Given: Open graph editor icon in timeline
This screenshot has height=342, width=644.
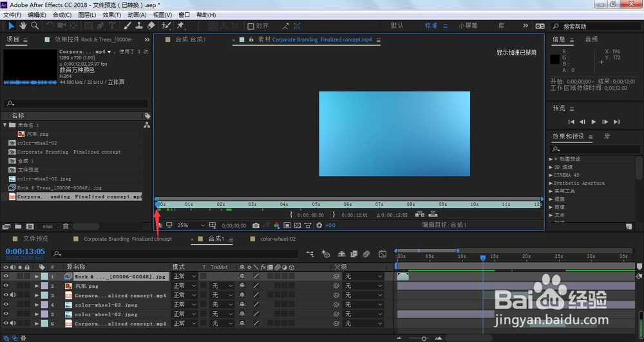Looking at the screenshot, I should point(383,254).
